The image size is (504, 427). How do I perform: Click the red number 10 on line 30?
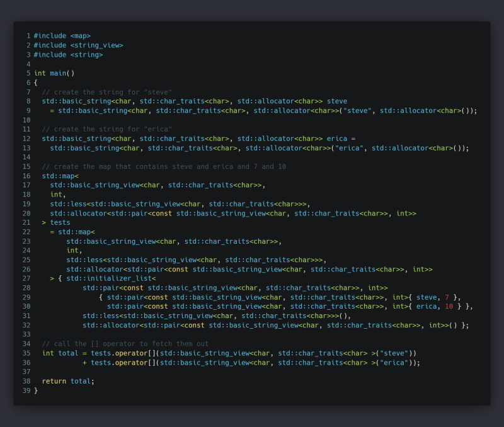449,307
